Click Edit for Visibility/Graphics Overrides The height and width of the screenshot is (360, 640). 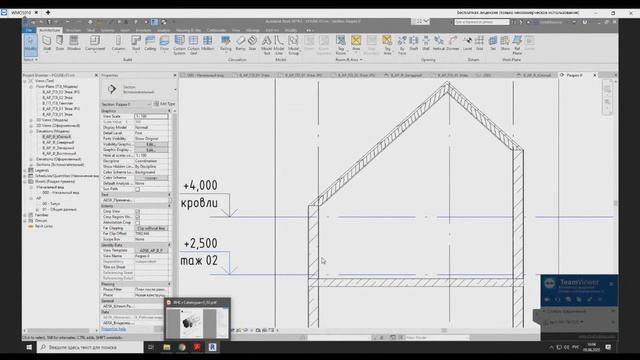151,144
